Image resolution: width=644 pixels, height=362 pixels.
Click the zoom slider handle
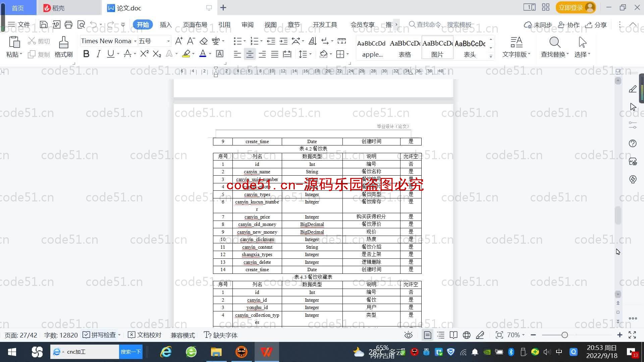[x=565, y=335]
